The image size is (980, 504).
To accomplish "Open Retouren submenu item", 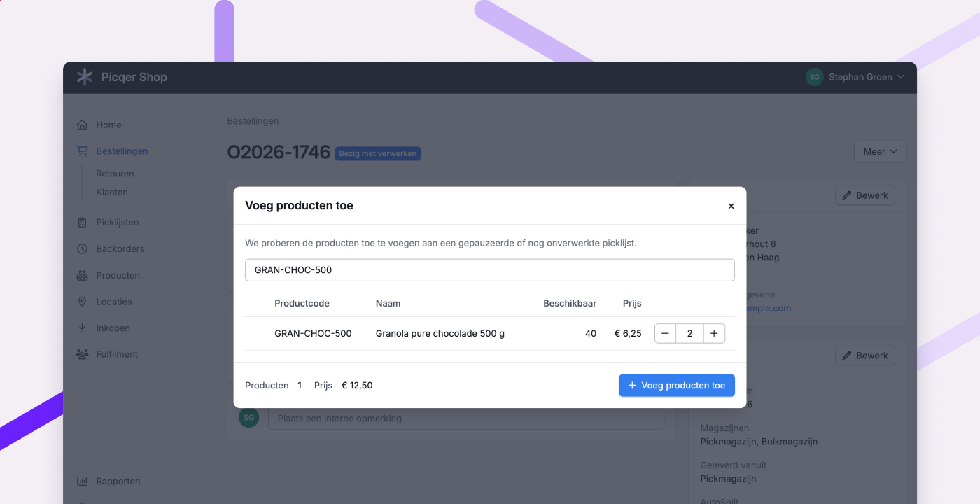I will tap(115, 174).
